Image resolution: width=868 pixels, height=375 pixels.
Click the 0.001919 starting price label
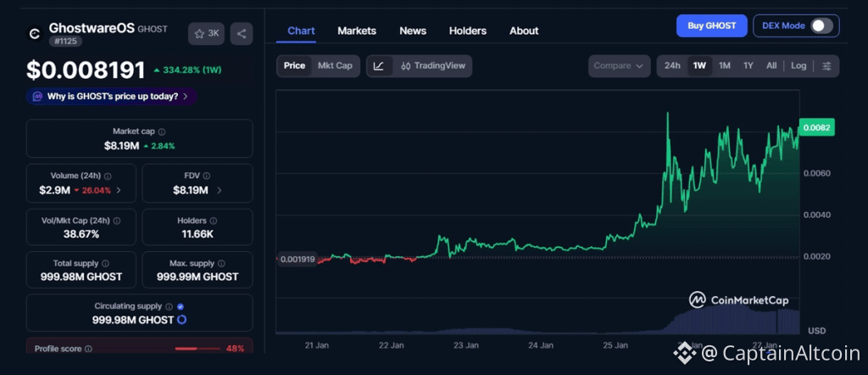pyautogui.click(x=297, y=259)
